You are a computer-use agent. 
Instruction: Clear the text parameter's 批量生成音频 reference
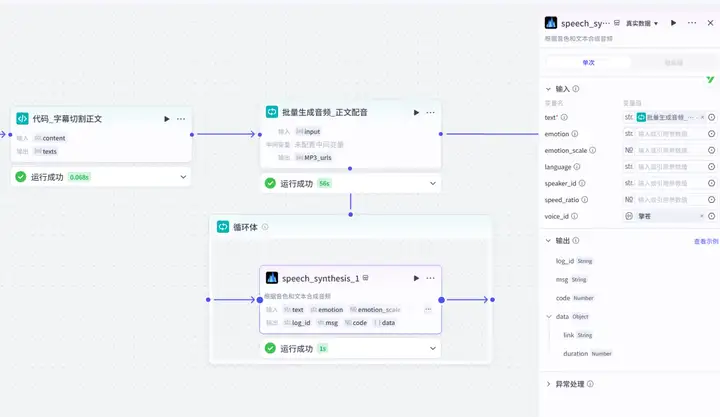click(702, 118)
